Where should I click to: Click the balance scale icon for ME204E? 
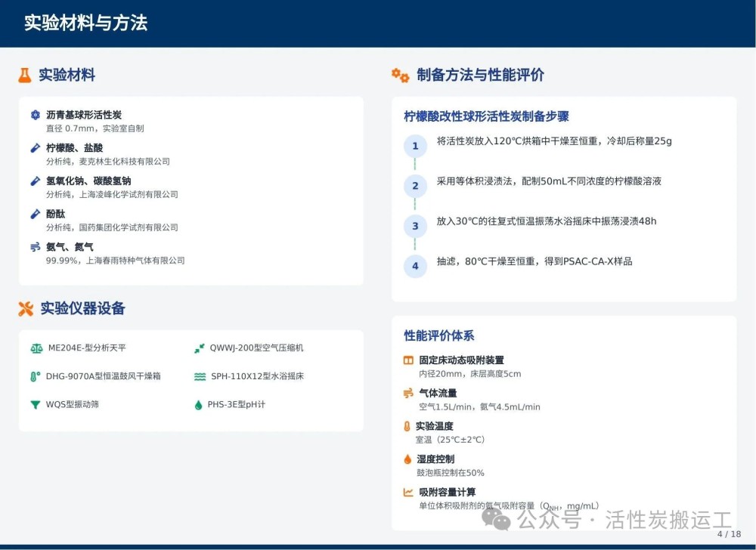[x=36, y=348]
